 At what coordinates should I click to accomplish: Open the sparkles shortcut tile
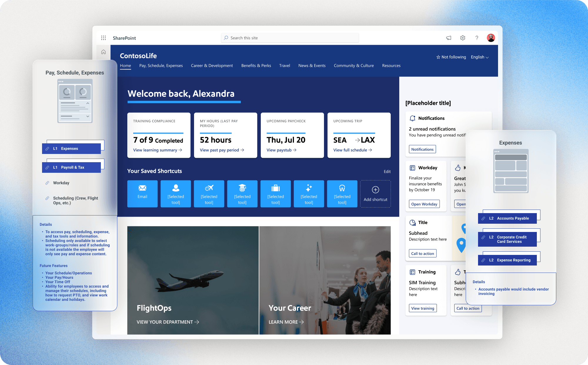(309, 194)
